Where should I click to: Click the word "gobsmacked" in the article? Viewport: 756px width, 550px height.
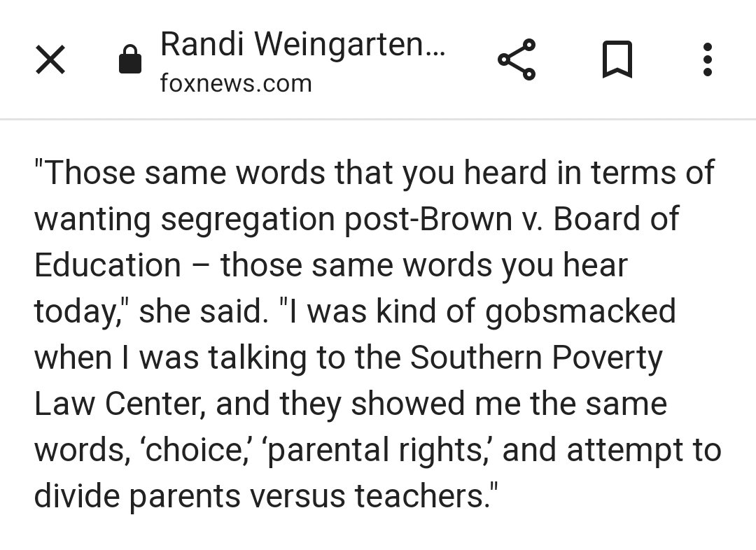580,311
